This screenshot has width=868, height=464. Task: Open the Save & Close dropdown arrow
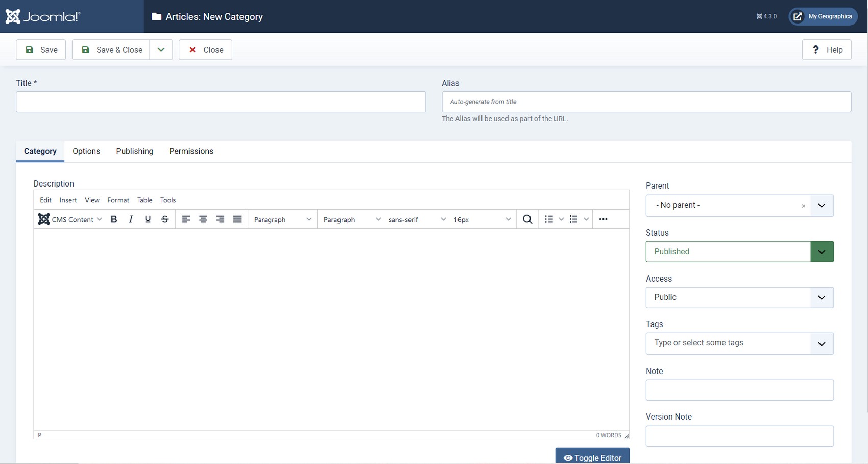pos(161,50)
